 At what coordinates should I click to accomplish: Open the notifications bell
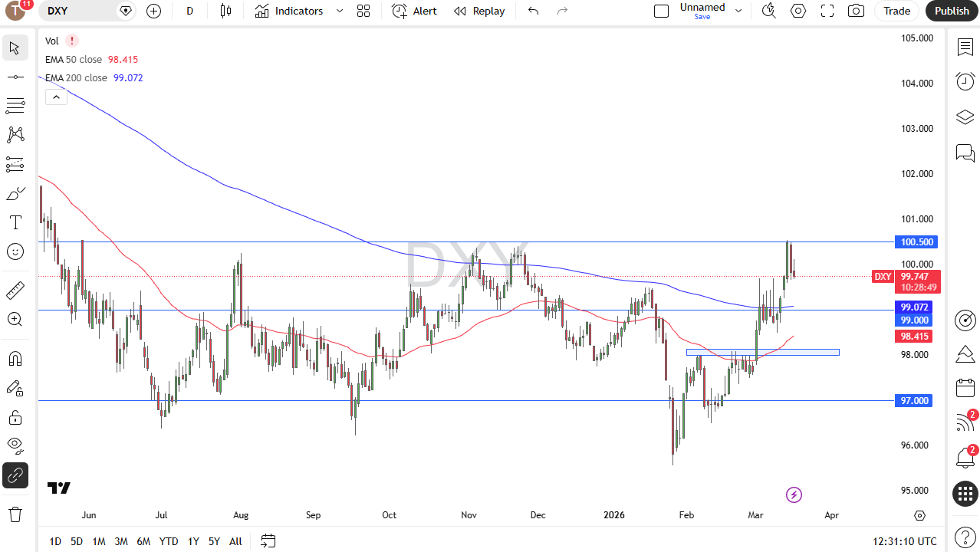965,458
